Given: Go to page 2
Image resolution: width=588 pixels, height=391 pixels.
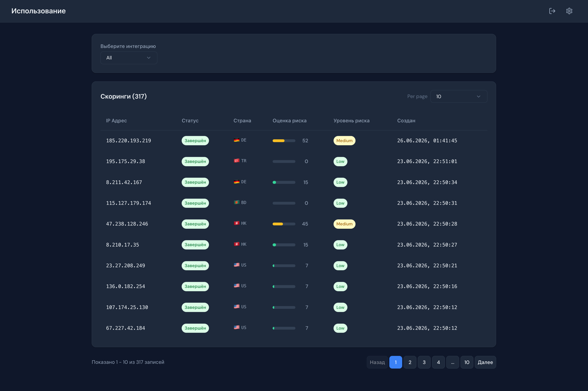Looking at the screenshot, I should tap(410, 362).
